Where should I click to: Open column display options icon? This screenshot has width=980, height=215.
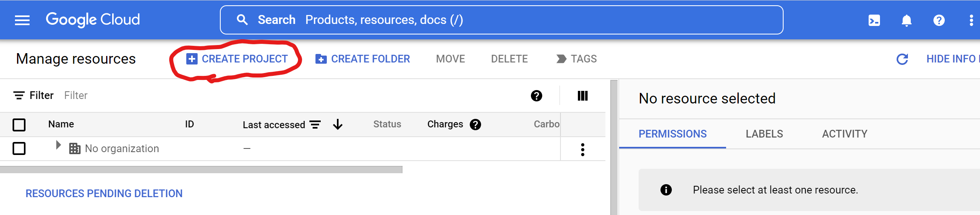pos(582,96)
